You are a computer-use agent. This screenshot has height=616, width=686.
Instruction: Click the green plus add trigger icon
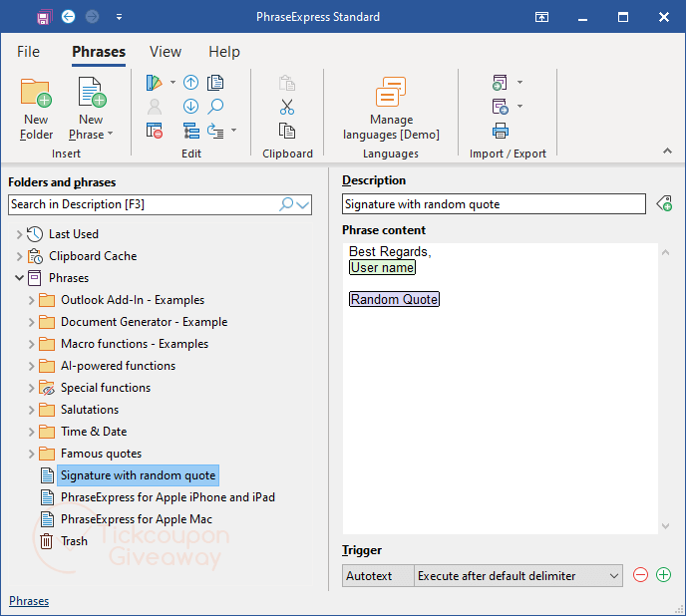(663, 574)
